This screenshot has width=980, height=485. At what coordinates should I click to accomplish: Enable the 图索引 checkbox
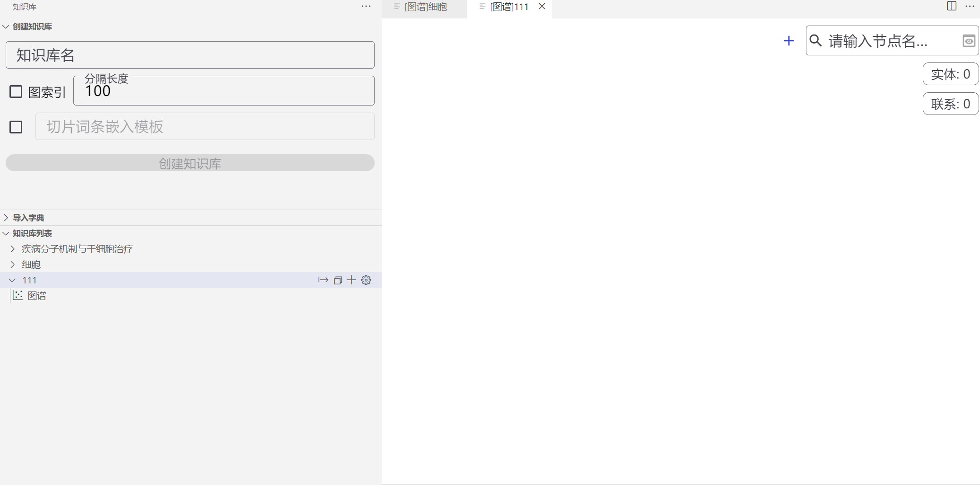[16, 92]
